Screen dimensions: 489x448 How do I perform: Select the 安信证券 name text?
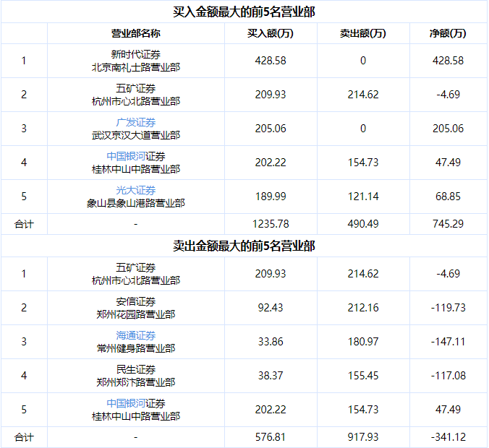pos(136,301)
